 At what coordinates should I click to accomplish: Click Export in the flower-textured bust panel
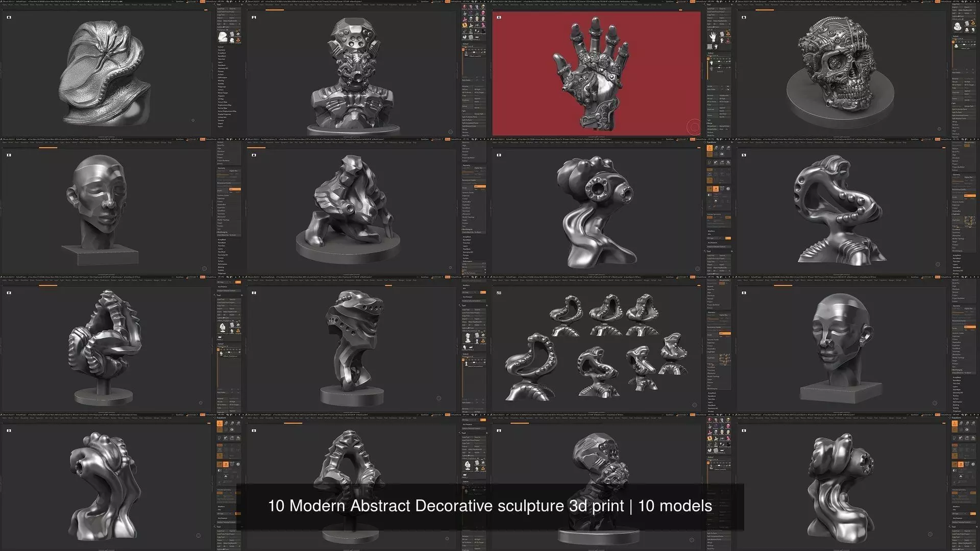pyautogui.click(x=220, y=127)
